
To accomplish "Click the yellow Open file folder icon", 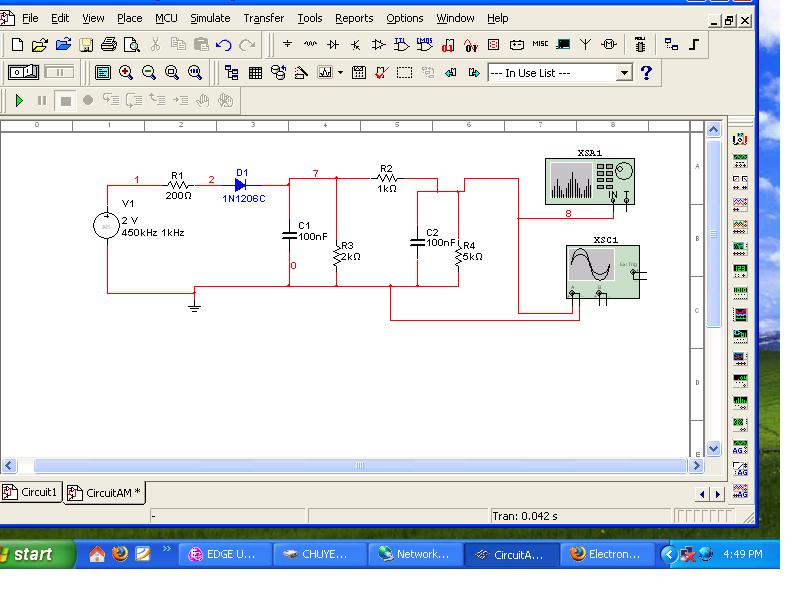I will tap(39, 45).
